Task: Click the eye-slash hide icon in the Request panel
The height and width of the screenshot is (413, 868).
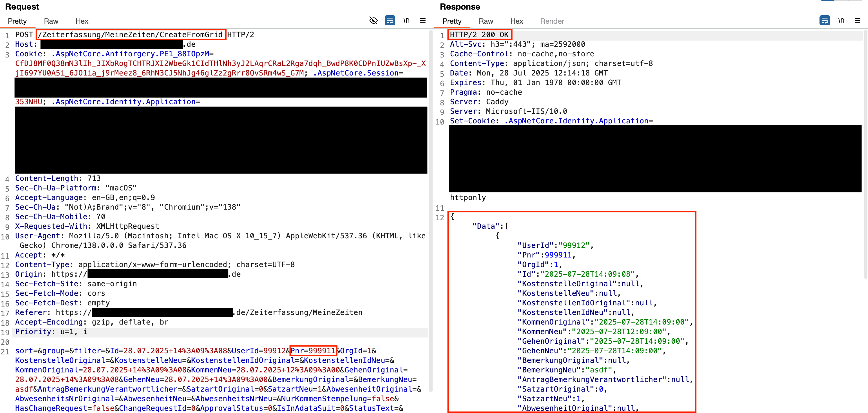Action: point(373,21)
